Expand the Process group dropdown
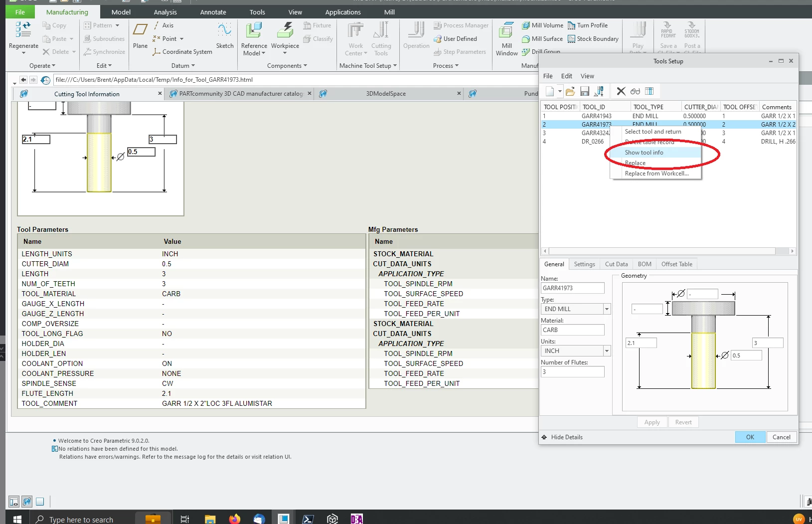 click(x=446, y=66)
